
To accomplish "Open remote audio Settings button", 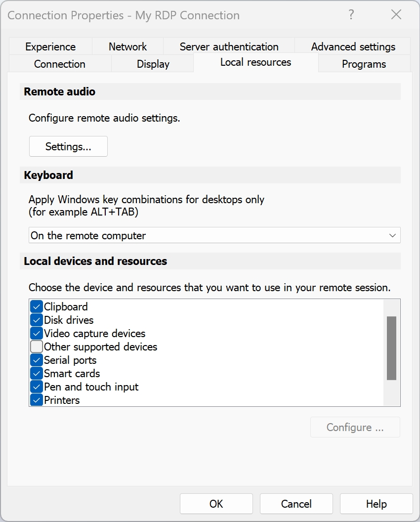I will point(68,146).
